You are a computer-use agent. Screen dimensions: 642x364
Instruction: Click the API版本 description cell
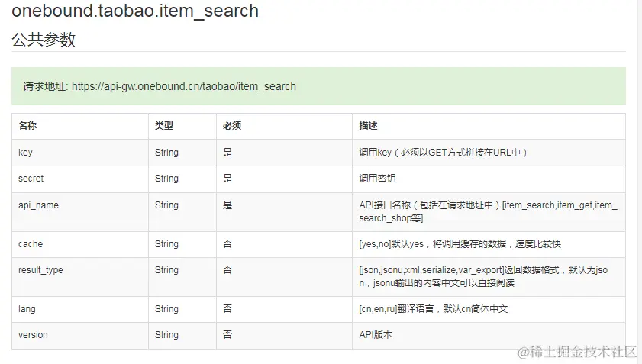pos(376,335)
